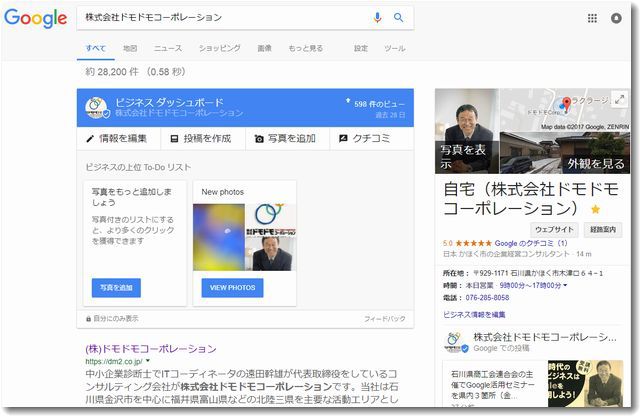Click the ウェブサイト button
This screenshot has width=640, height=416.
[554, 230]
